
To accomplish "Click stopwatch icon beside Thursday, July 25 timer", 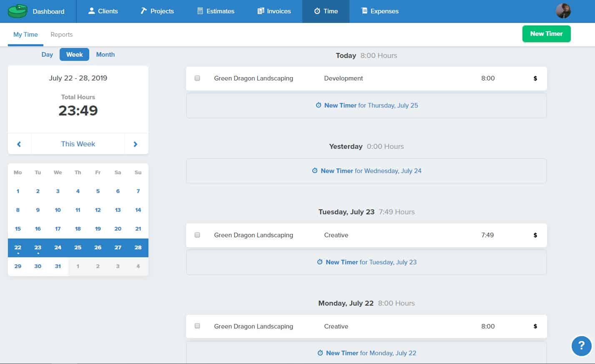I will click(x=319, y=105).
